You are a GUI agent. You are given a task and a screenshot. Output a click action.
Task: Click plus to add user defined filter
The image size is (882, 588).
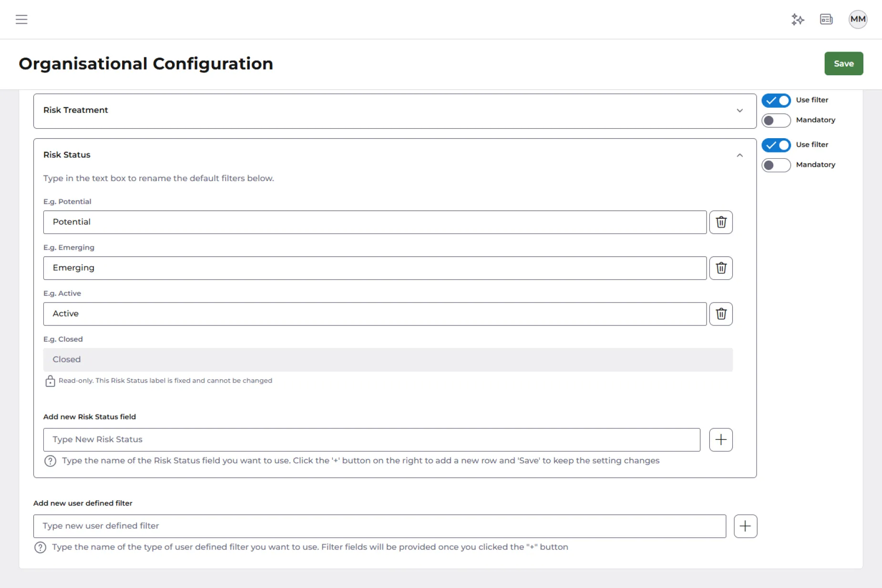point(745,526)
